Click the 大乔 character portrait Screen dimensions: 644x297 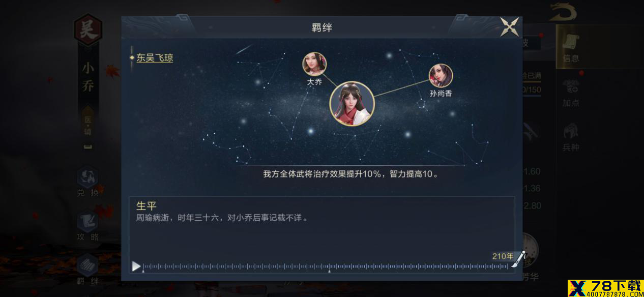coord(314,64)
